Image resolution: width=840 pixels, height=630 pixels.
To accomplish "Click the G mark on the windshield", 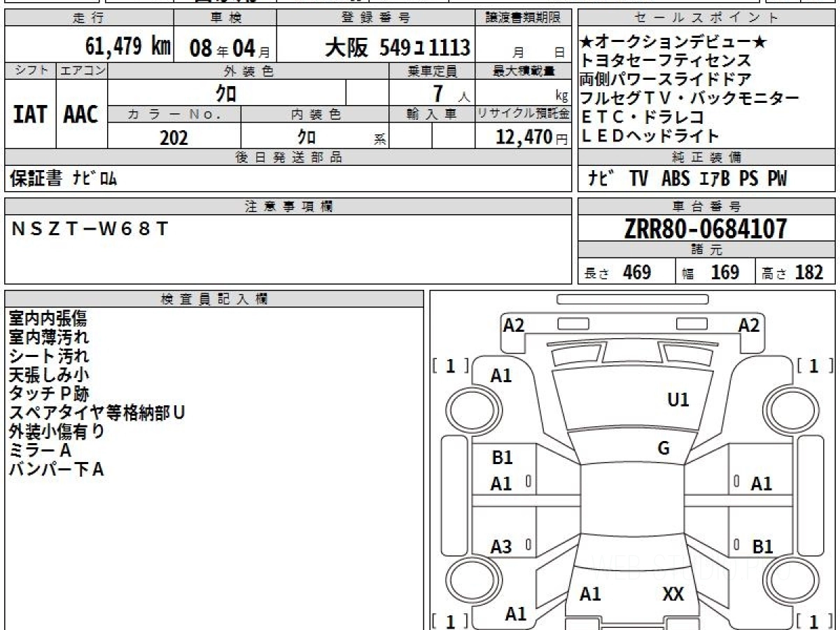I will 664,449.
